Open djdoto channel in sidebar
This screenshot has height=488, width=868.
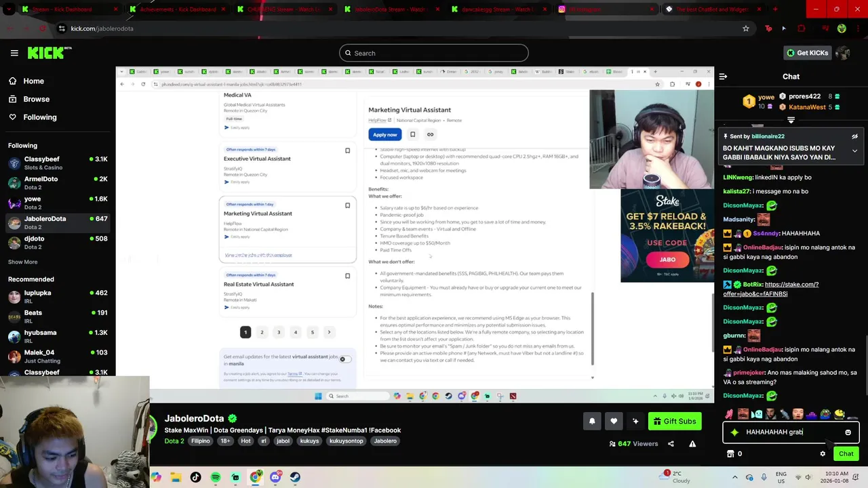[x=58, y=243]
